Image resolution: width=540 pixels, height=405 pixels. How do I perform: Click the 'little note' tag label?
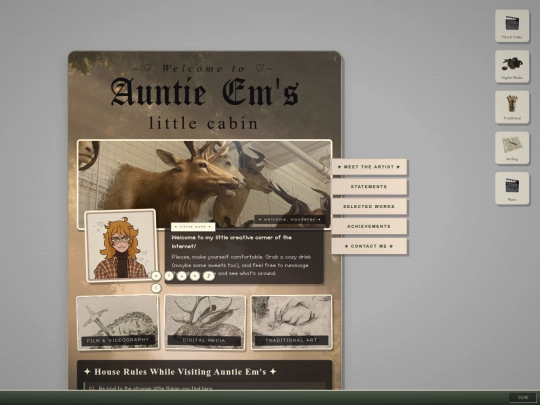coord(193,227)
